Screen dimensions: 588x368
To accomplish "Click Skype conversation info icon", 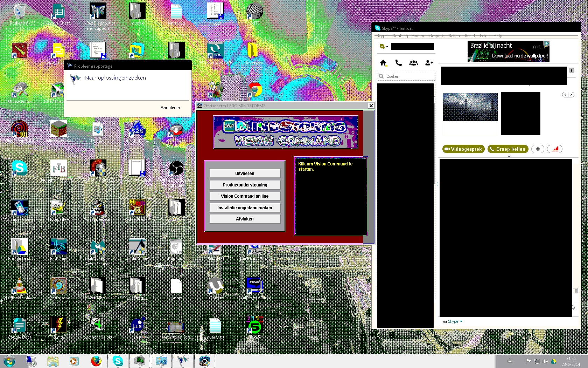I will point(572,70).
